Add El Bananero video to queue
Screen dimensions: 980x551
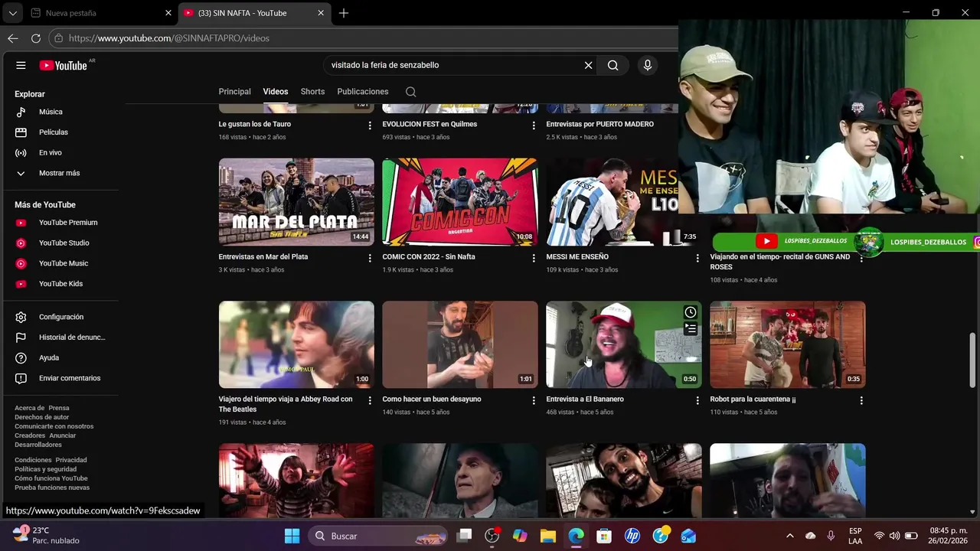[691, 329]
